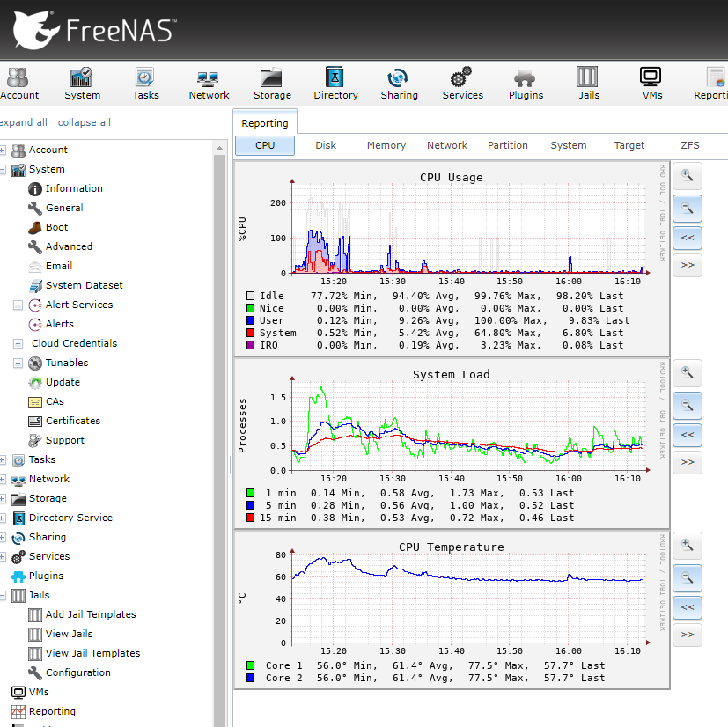Switch to the ZFS reporting tab

(x=690, y=145)
